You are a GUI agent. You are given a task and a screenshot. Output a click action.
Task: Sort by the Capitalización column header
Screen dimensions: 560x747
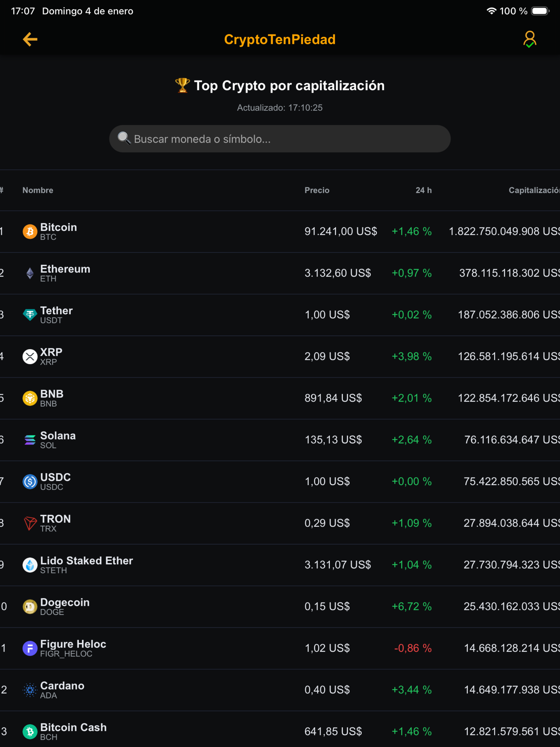tap(534, 190)
